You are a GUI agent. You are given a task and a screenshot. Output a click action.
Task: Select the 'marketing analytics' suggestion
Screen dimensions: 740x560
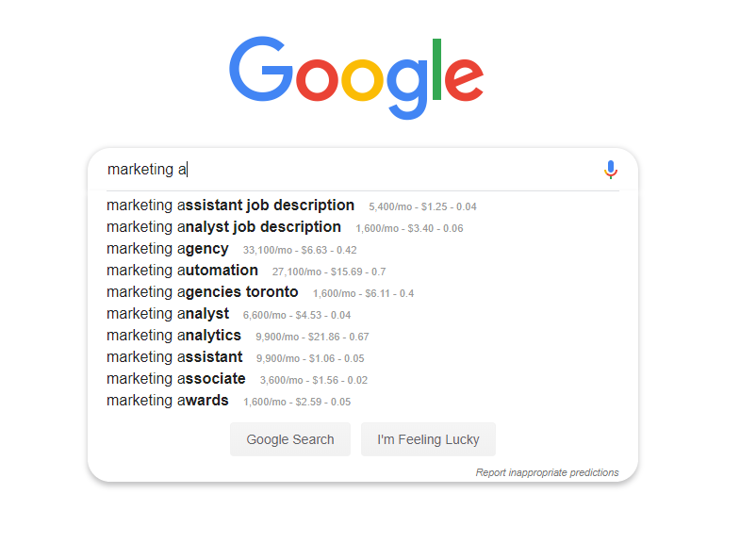[x=173, y=336]
